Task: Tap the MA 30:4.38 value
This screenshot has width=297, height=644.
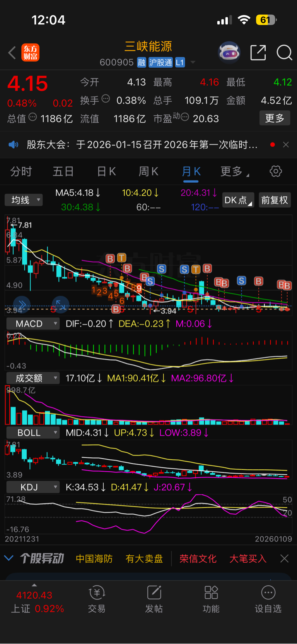Action: coord(81,207)
